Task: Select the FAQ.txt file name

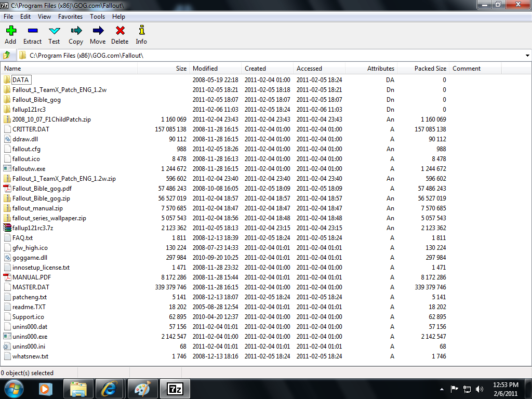Action: [x=23, y=238]
